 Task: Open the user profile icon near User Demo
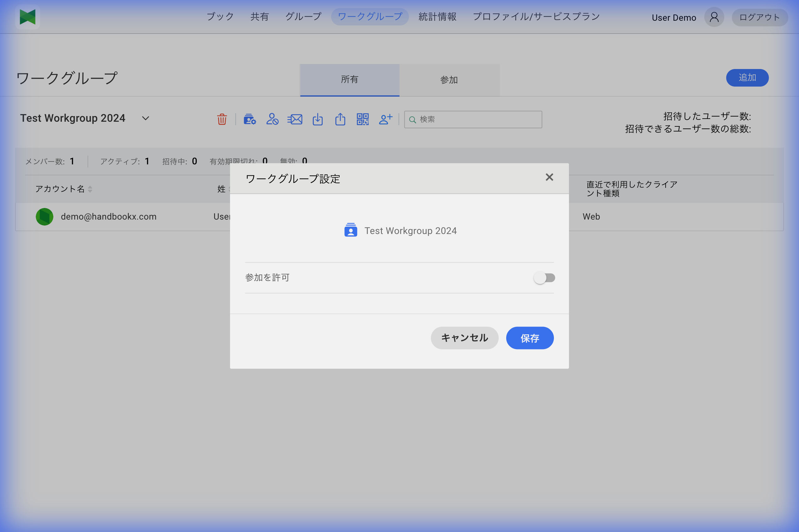click(713, 17)
